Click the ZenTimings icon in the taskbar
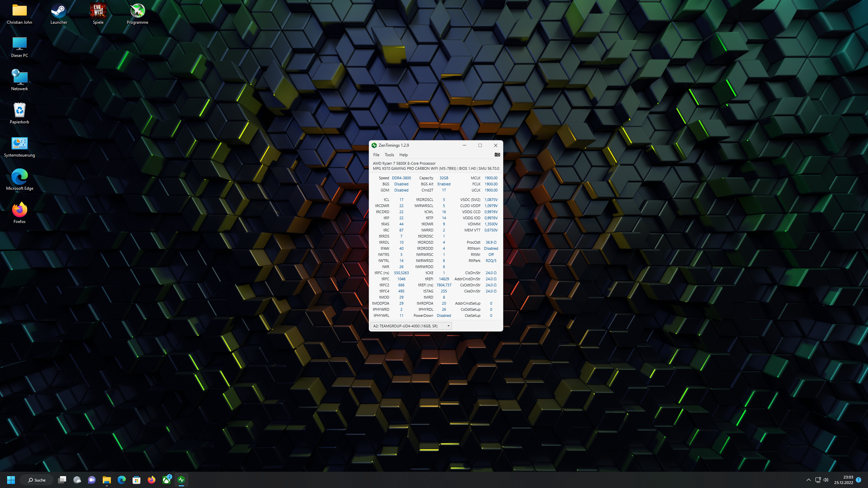Viewport: 868px width, 488px height. [181, 480]
